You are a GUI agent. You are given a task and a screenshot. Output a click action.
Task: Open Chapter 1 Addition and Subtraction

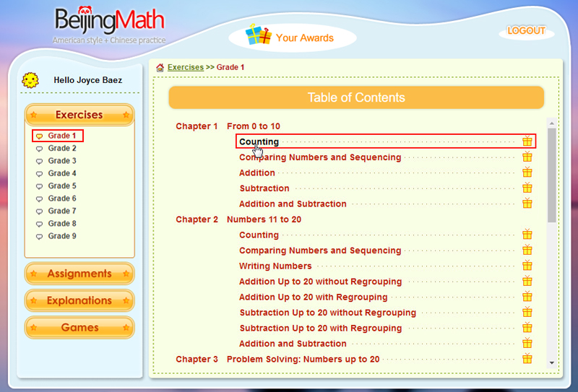pyautogui.click(x=293, y=204)
